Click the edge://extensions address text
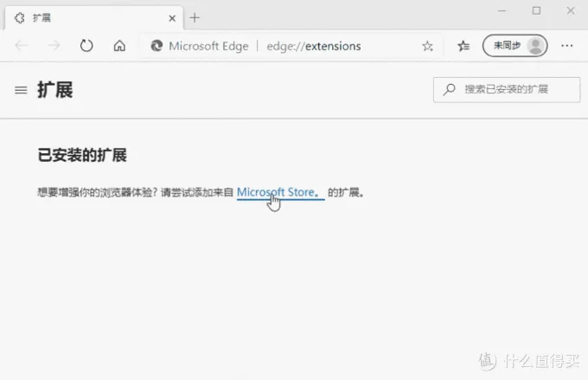The width and height of the screenshot is (588, 380). [x=314, y=46]
